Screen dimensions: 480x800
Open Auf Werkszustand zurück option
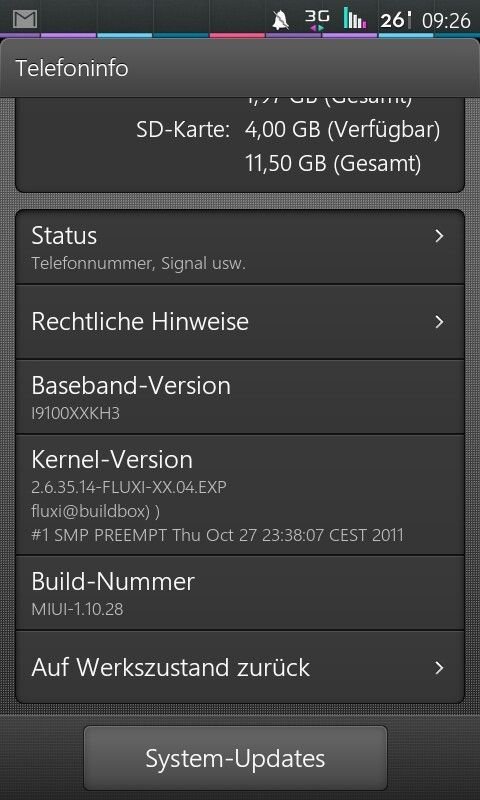pyautogui.click(x=240, y=667)
